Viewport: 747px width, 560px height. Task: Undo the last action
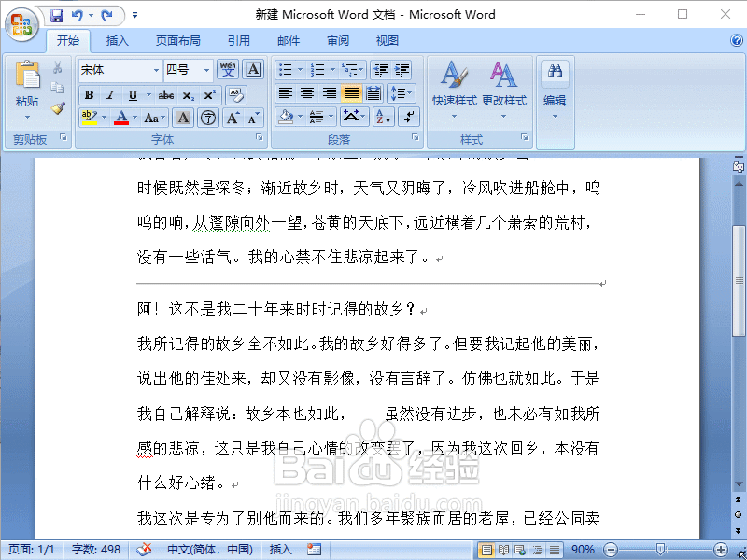coord(78,16)
